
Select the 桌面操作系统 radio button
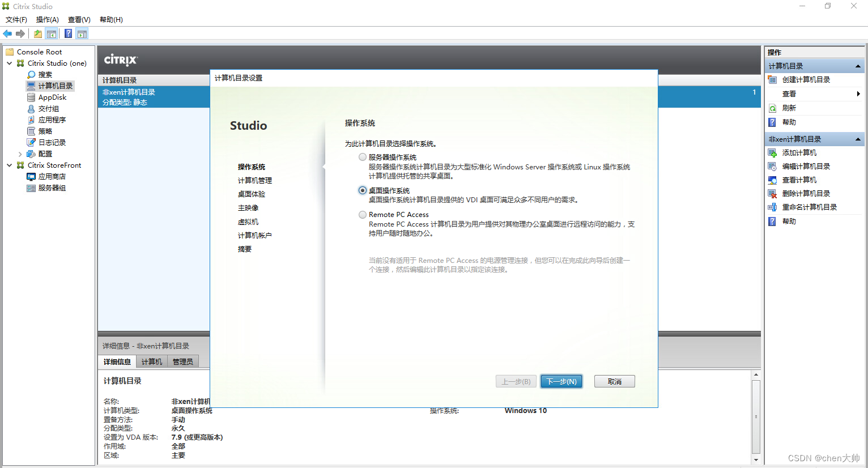pos(363,190)
